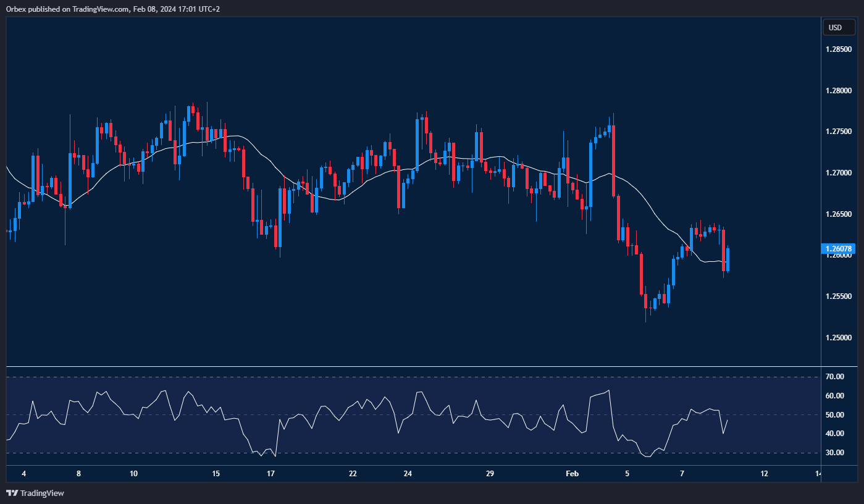Click the 1.25000 price scale label

click(x=839, y=337)
